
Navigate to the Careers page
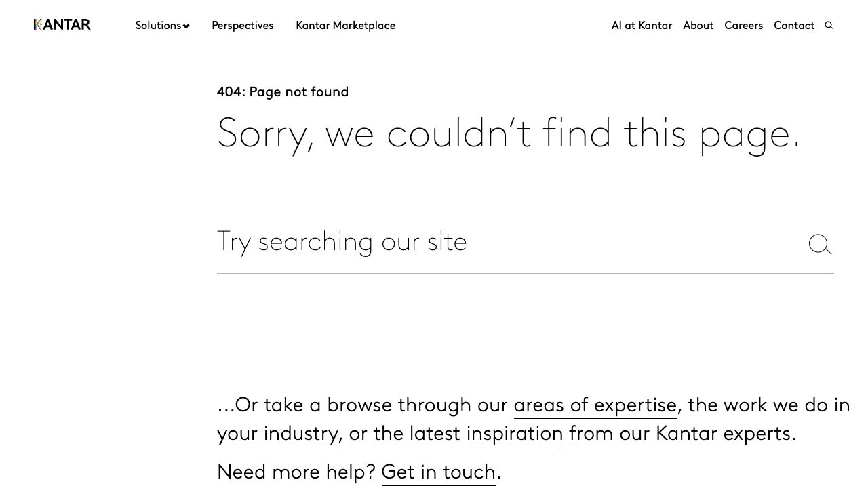click(743, 25)
